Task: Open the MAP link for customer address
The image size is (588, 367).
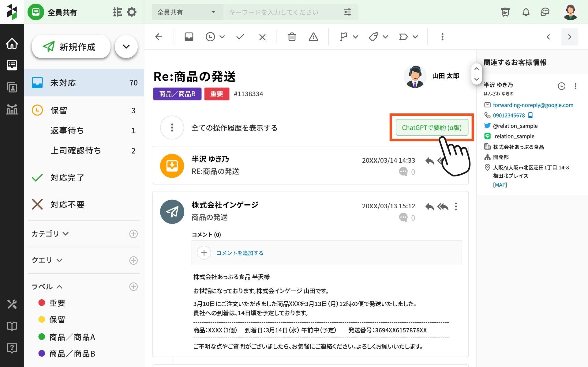Action: (500, 185)
